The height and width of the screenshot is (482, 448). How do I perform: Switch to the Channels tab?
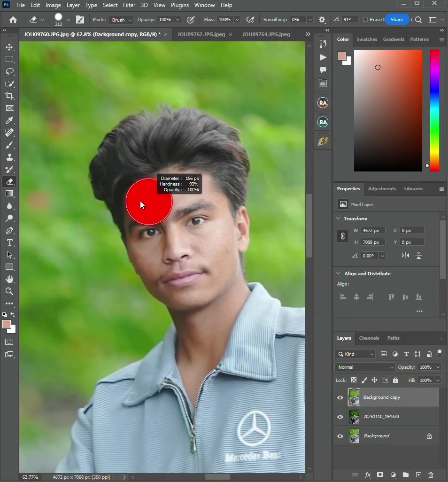[369, 338]
